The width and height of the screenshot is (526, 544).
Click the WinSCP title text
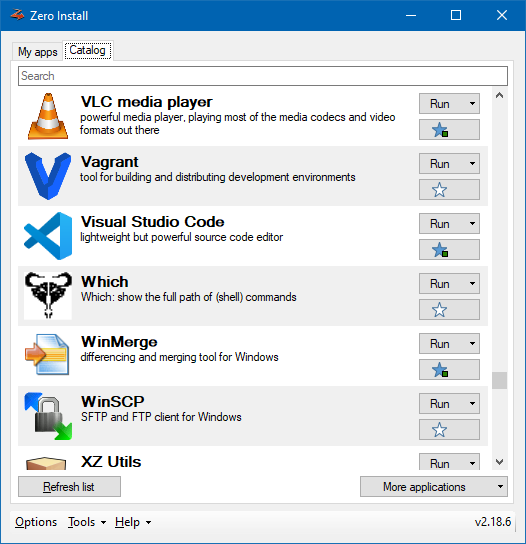(x=112, y=402)
